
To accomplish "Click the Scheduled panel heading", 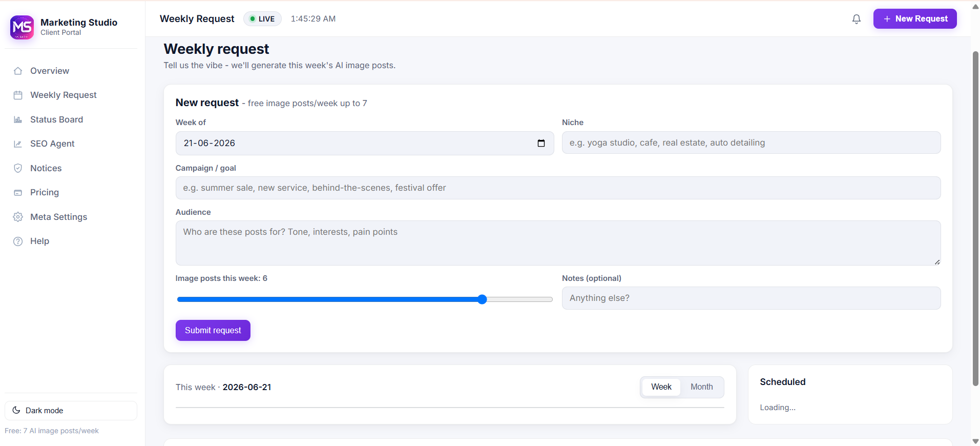I will click(782, 382).
